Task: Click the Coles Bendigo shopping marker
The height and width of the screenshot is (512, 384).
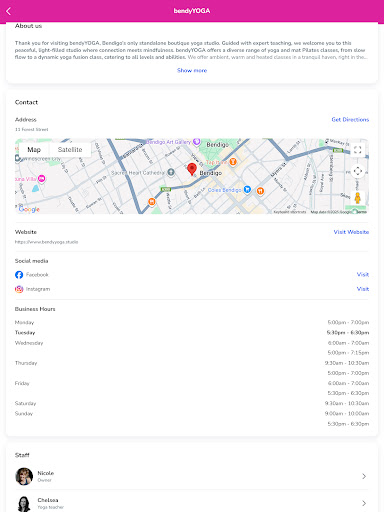Action: pyautogui.click(x=247, y=189)
